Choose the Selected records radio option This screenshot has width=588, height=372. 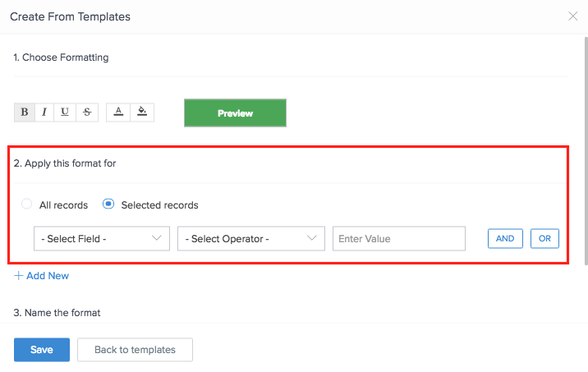tap(108, 204)
